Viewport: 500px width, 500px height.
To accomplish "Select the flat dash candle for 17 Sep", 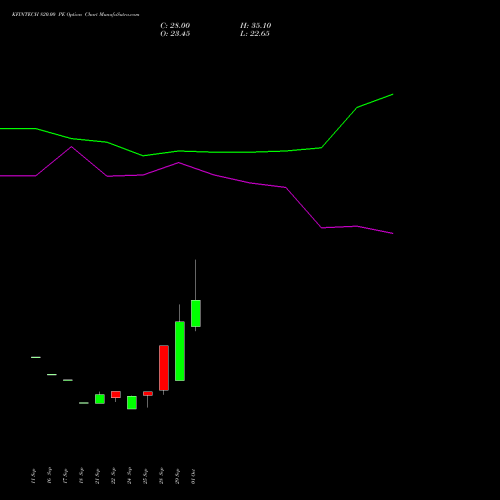I will [x=68, y=380].
